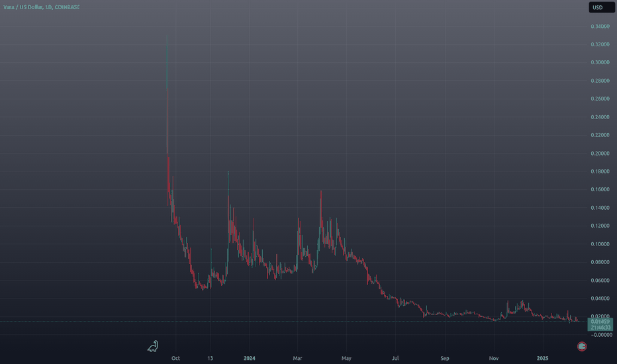Click the 2024 label on time axis
Viewport: 617px width, 364px height.
pyautogui.click(x=249, y=358)
